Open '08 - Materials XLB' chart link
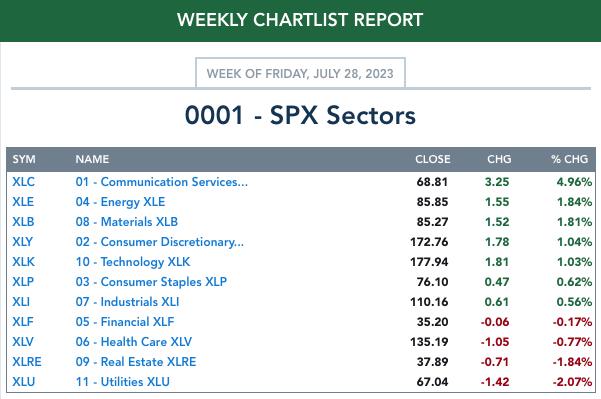Screen dimensions: 601x399 (127, 222)
